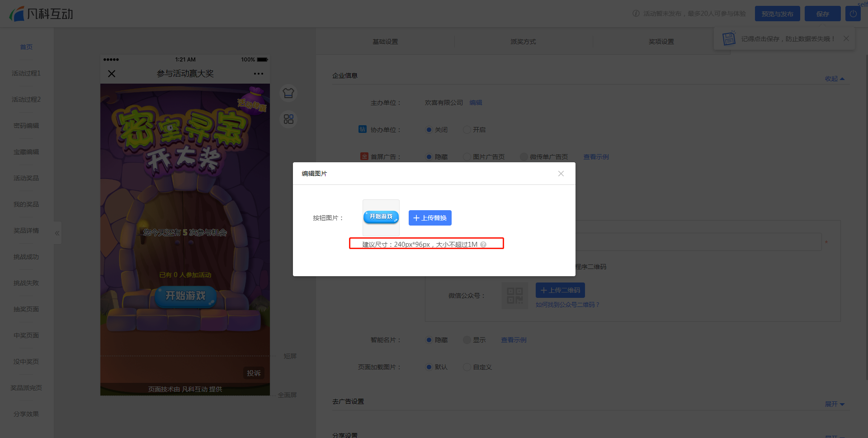Close the 编辑图片 dialog

[x=561, y=174]
